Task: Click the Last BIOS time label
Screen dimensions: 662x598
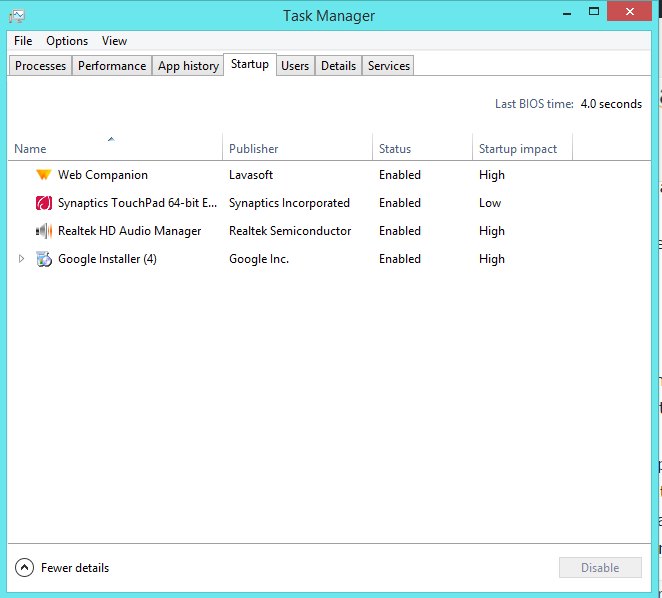Action: [x=534, y=104]
